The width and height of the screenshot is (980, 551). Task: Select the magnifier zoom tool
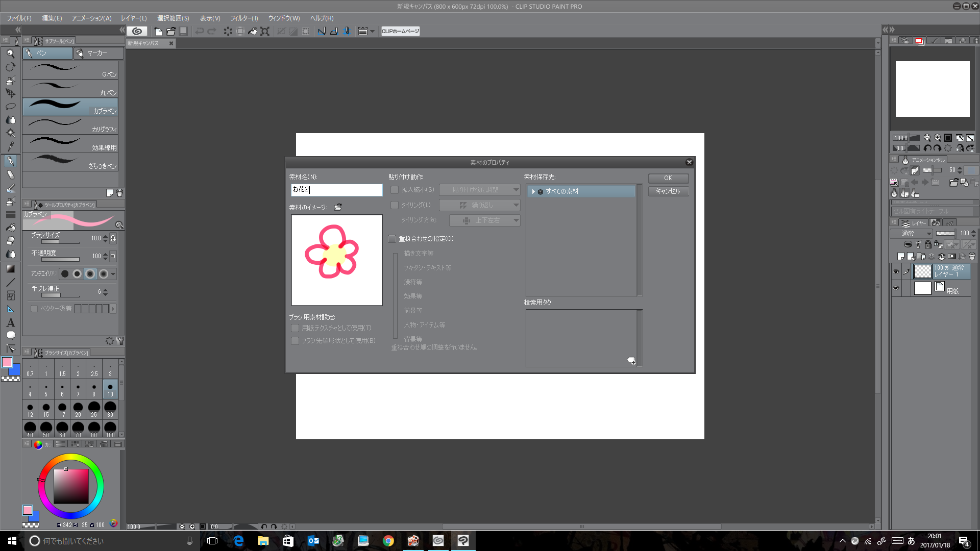[10, 54]
